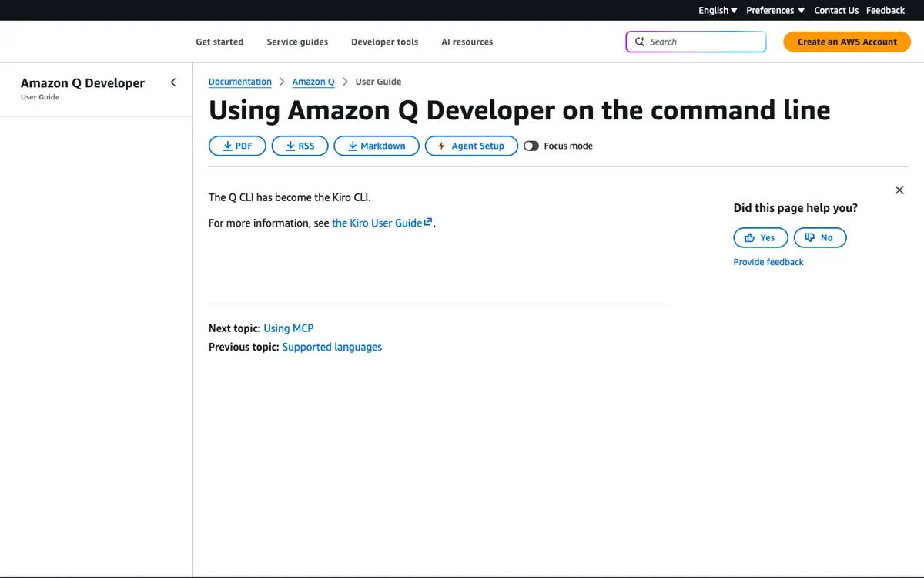This screenshot has width=924, height=578.
Task: Click 'Did this page help you?' heading
Action: click(x=795, y=208)
